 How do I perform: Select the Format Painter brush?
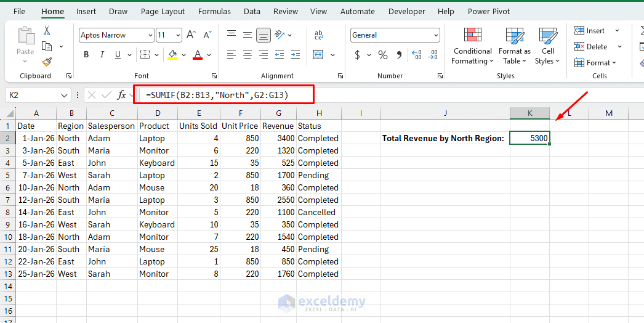[47, 62]
